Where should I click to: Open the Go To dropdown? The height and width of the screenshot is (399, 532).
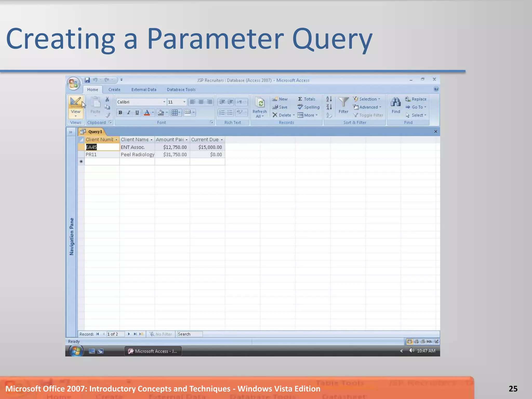point(416,107)
